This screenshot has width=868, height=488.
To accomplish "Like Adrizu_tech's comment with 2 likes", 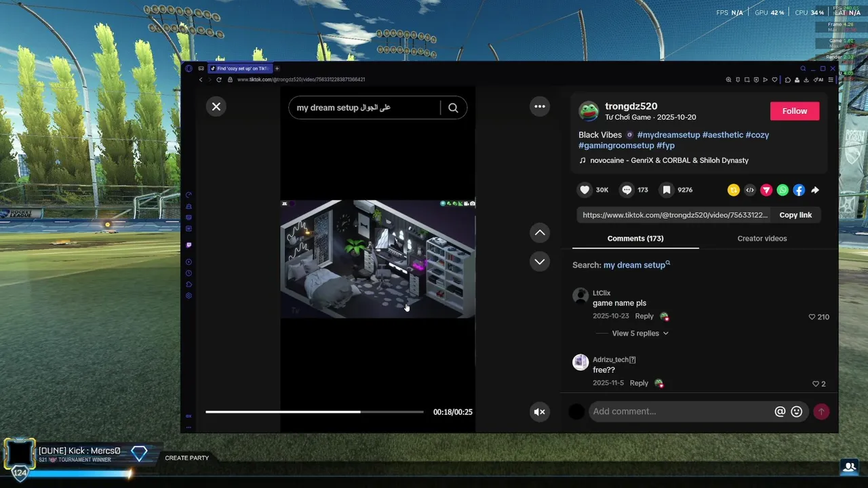I will tap(816, 384).
